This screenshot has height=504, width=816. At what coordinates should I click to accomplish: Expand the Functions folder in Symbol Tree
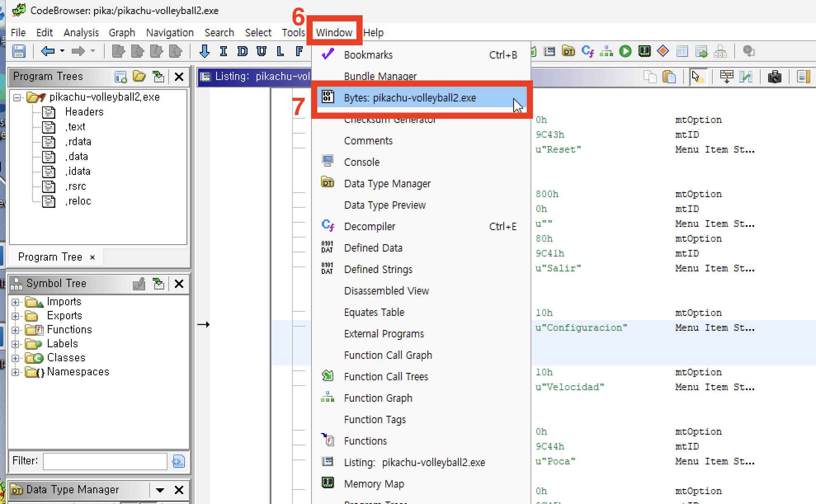pos(15,330)
